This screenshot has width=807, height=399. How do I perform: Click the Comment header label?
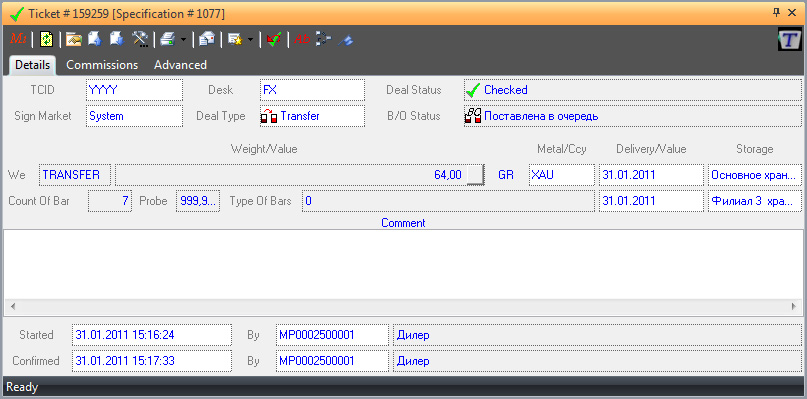(x=403, y=223)
